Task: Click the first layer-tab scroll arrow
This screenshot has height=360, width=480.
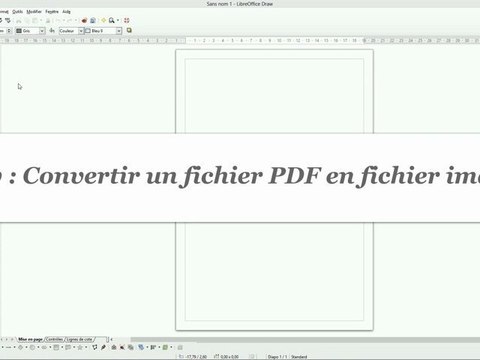Action: [2, 339]
